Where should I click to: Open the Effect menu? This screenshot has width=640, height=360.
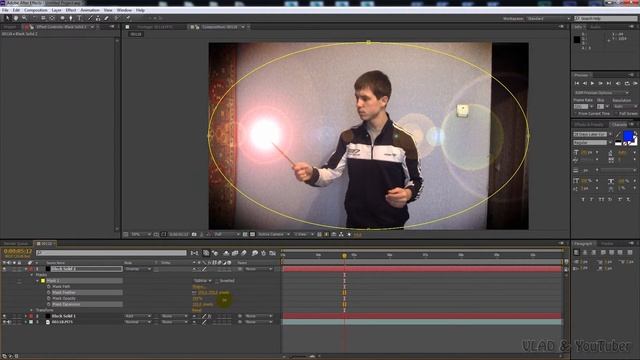click(x=71, y=10)
